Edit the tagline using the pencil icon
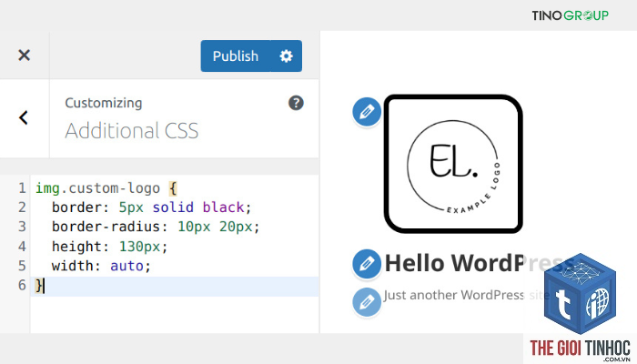The image size is (637, 364). pos(367,302)
